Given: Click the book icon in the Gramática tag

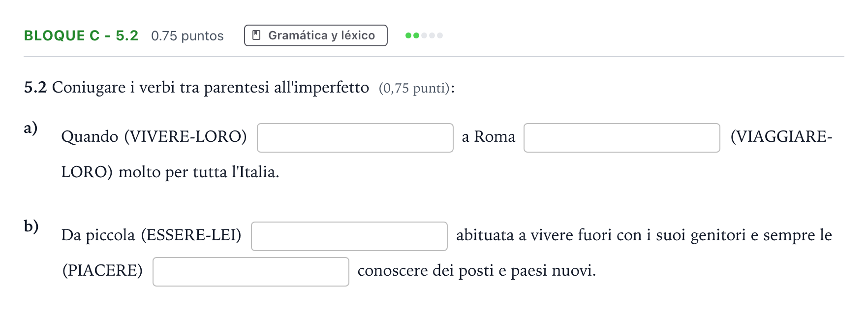Looking at the screenshot, I should (x=256, y=35).
